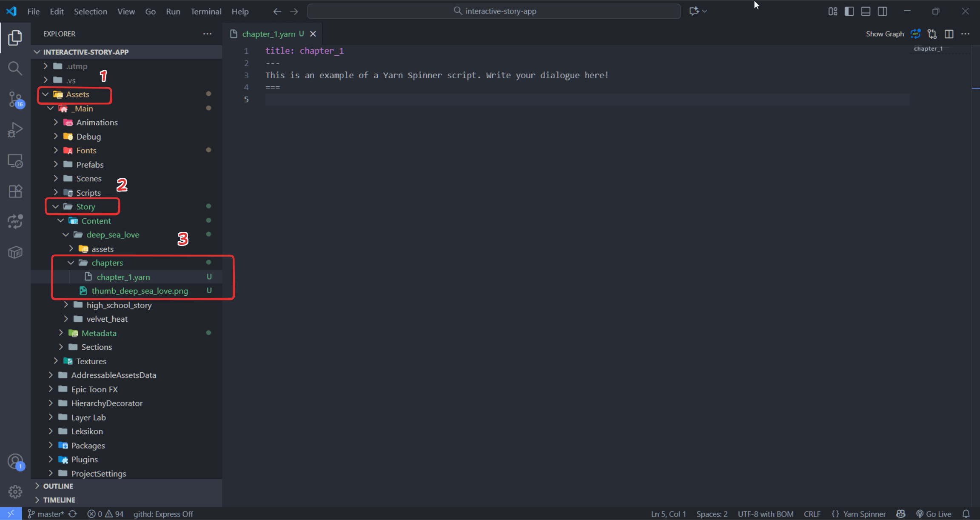The image size is (980, 520).
Task: Open Search in the activity bar
Action: point(15,68)
